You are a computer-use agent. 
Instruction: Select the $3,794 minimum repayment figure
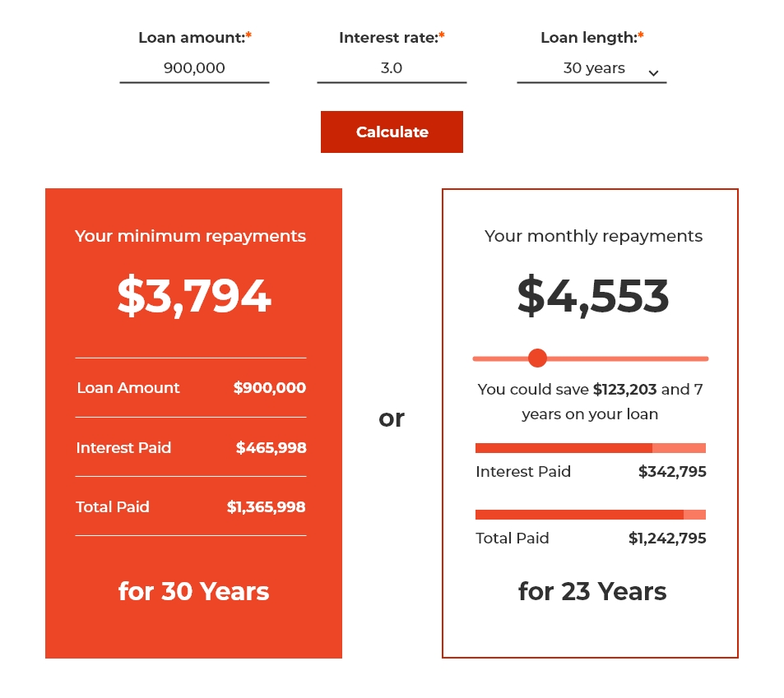[194, 296]
